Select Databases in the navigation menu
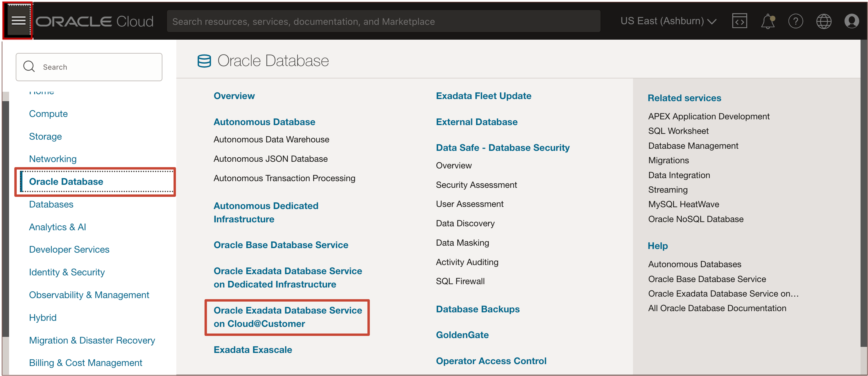This screenshot has height=376, width=868. pos(51,205)
